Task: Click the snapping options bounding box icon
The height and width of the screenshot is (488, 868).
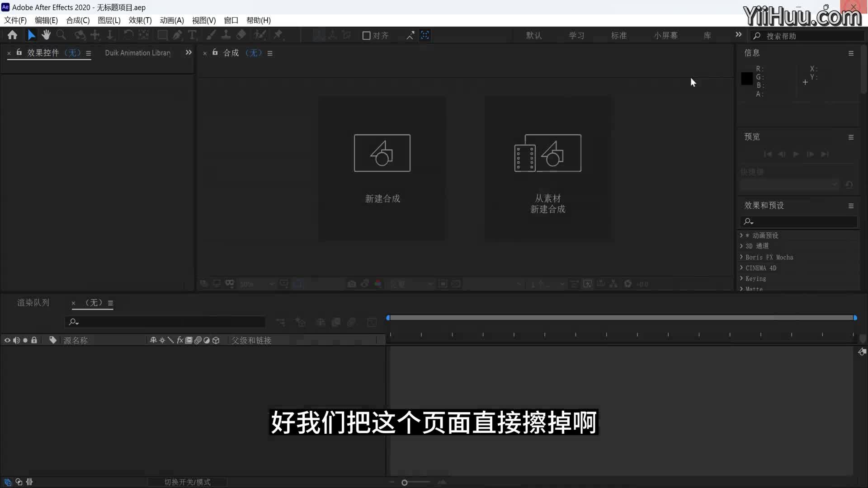Action: click(x=425, y=35)
